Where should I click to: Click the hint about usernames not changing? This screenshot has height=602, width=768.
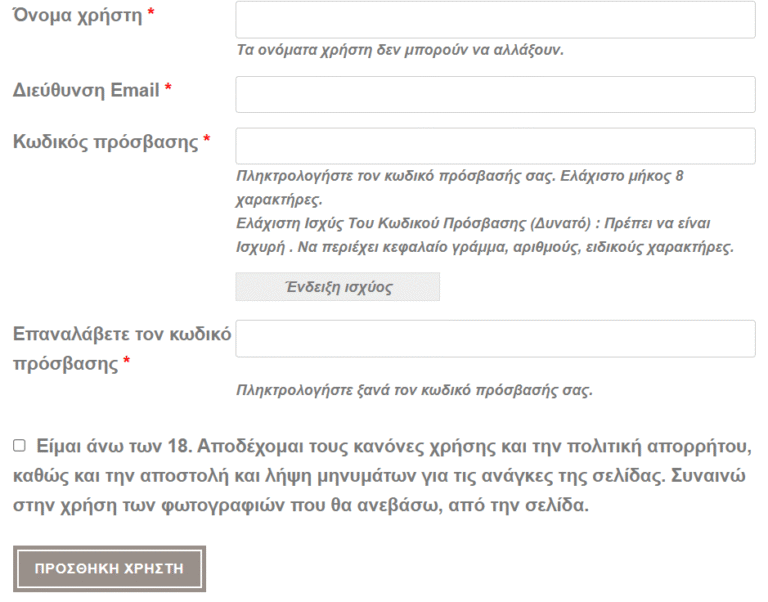400,50
